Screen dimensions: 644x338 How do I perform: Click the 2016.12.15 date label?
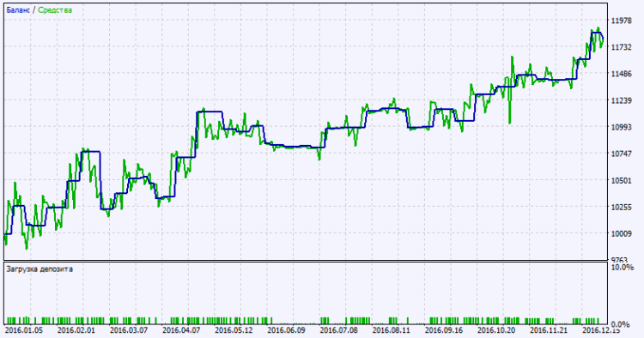click(x=602, y=330)
